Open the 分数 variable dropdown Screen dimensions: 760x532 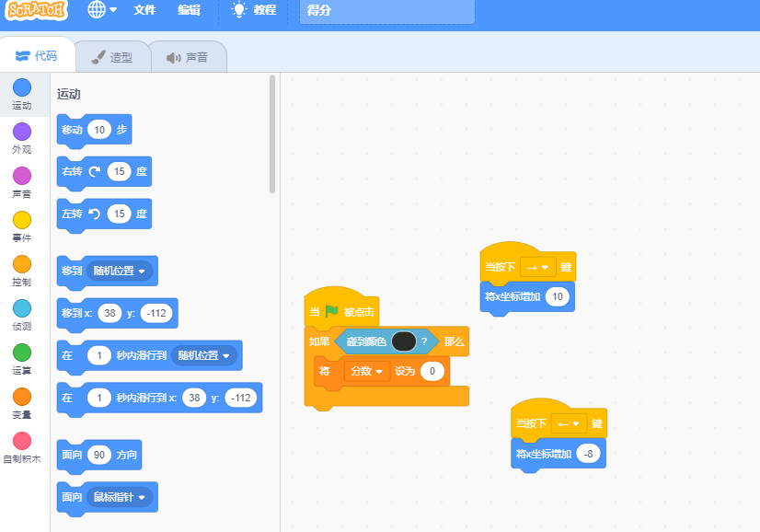click(x=366, y=372)
